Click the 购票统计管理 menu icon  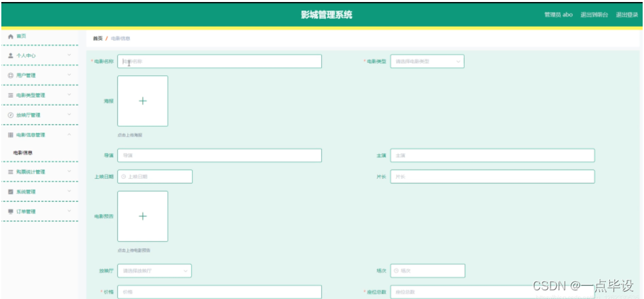pos(11,172)
